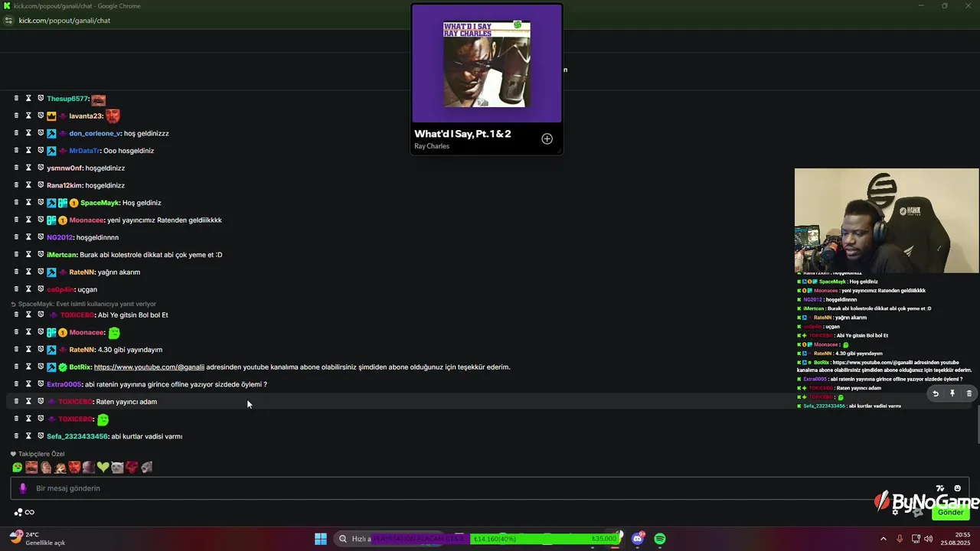Timeout BotRix with the hourglass icon

coord(28,367)
